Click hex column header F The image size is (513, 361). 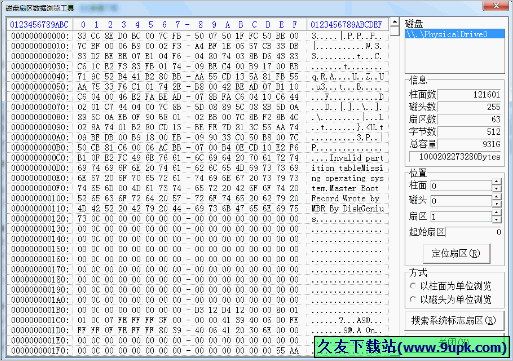coord(295,24)
